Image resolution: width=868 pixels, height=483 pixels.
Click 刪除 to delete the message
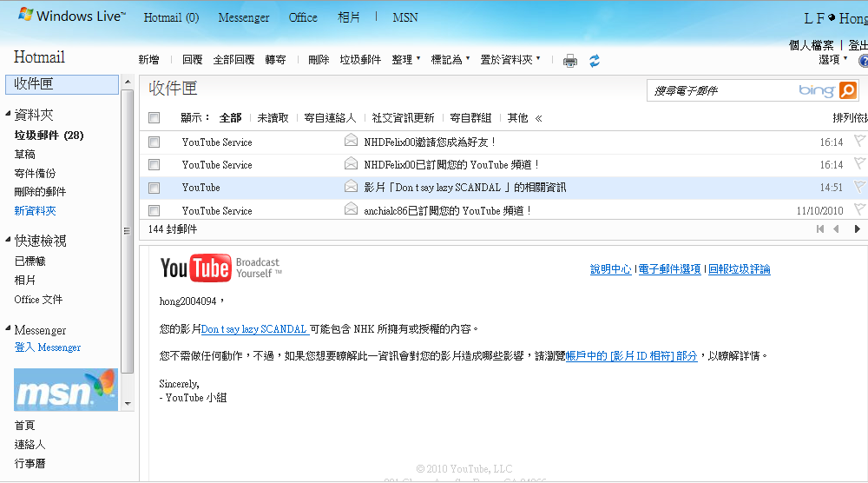click(319, 59)
